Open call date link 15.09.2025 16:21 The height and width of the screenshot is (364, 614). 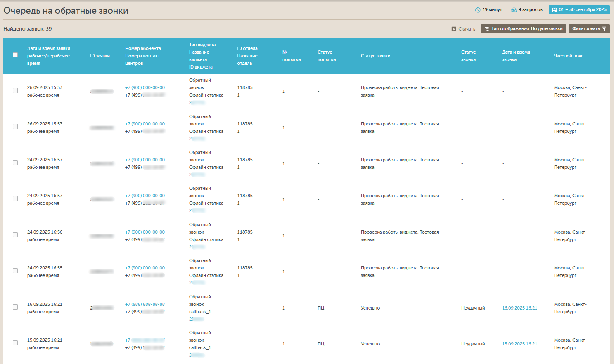(519, 344)
